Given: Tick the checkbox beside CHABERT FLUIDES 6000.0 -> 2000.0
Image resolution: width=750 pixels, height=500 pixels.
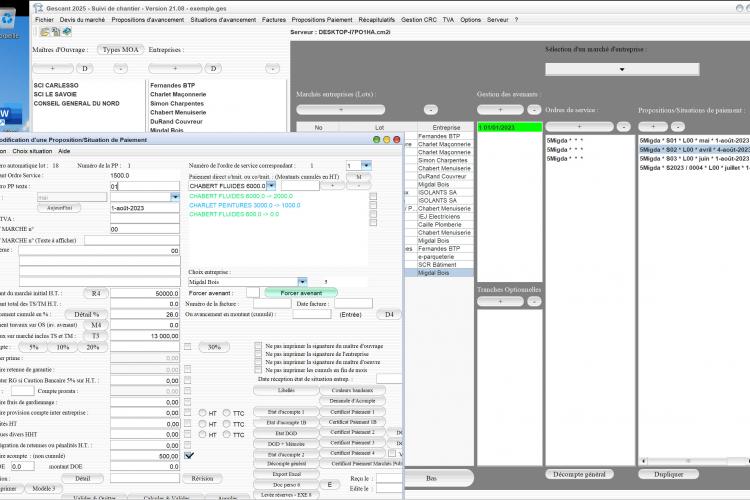Looking at the screenshot, I should pos(373,196).
